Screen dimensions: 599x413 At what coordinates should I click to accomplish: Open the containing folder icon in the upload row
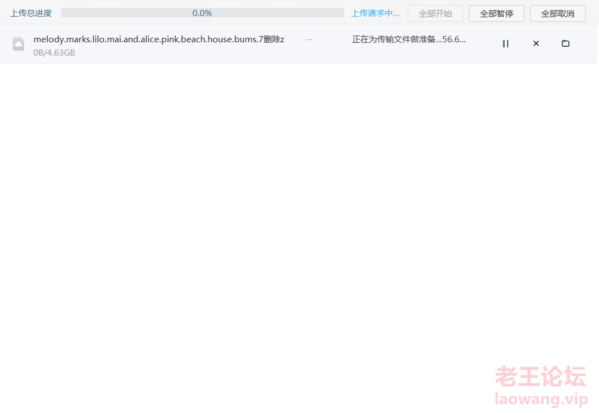[565, 44]
